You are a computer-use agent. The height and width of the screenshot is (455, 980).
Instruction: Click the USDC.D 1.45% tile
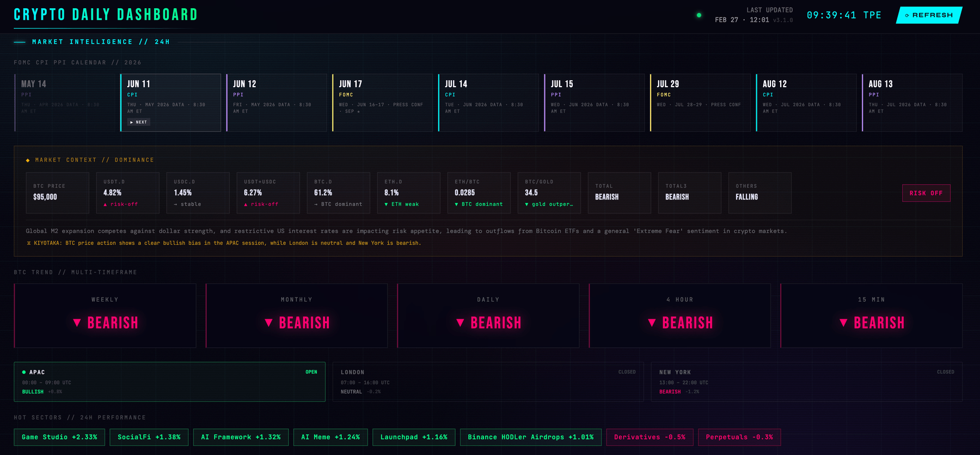198,193
